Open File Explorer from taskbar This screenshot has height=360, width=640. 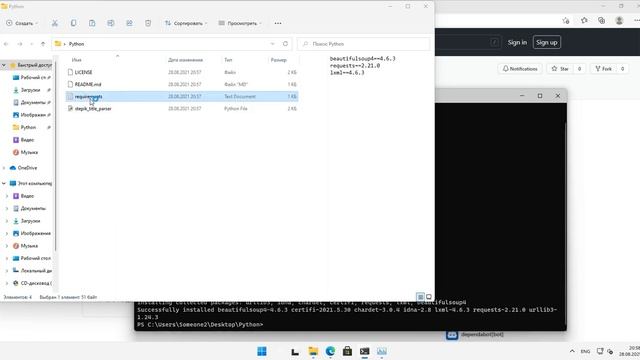(313, 351)
